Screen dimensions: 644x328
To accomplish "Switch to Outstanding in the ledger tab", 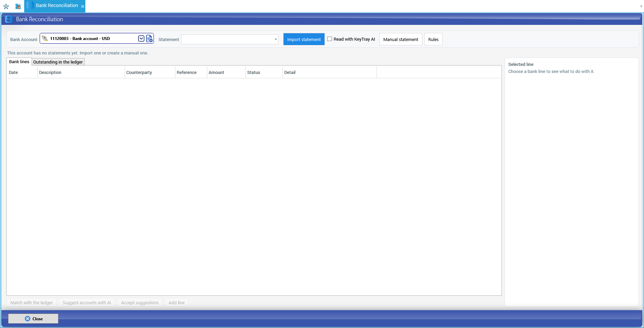I will [x=58, y=62].
